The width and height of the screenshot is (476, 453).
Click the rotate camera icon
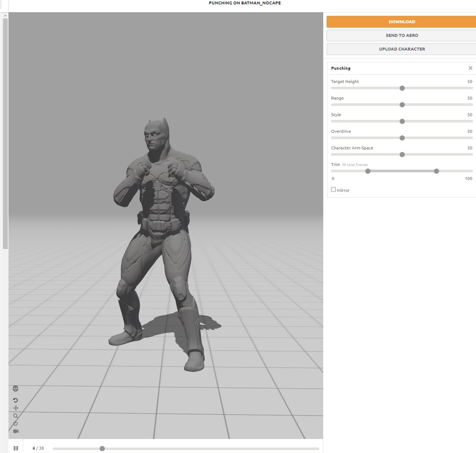pos(15,400)
